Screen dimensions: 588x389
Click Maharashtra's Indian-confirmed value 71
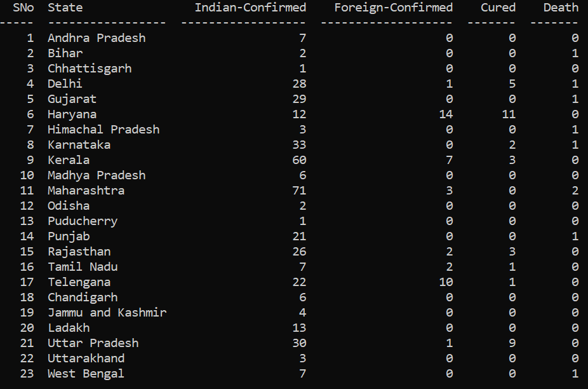[x=299, y=191]
